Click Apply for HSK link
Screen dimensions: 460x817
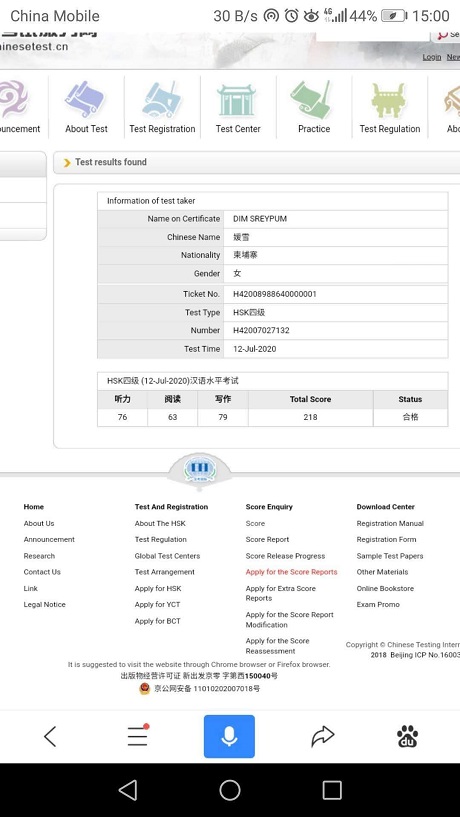coord(158,588)
